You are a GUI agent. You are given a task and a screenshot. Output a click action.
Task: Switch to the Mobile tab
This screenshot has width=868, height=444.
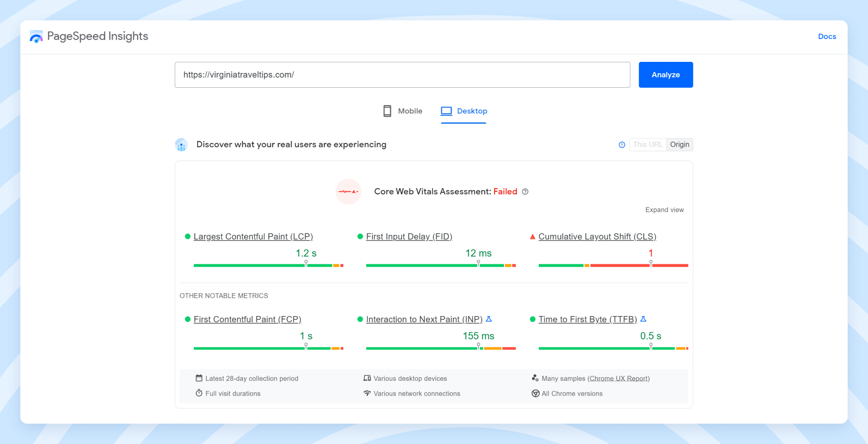tap(403, 111)
